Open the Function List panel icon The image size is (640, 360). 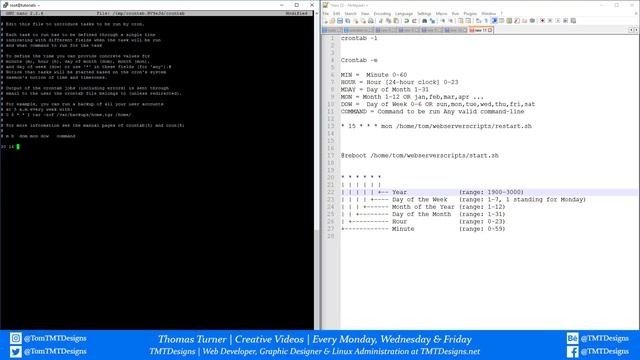516,21
